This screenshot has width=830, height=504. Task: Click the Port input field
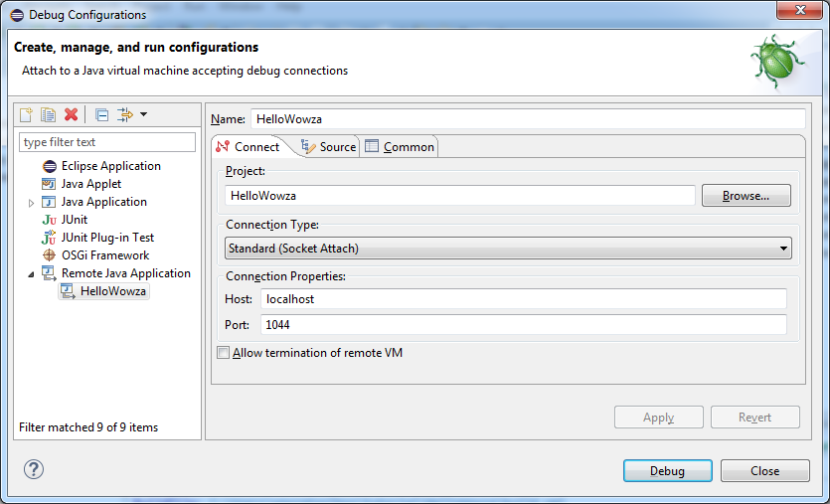coord(524,324)
